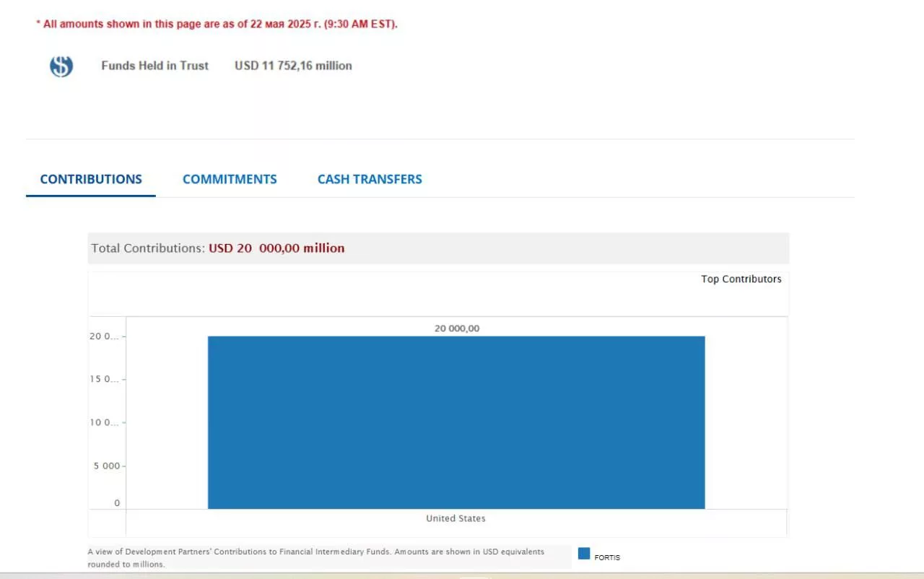This screenshot has height=579, width=924.
Task: Click the 15 0... y-axis tick label
Action: (104, 379)
